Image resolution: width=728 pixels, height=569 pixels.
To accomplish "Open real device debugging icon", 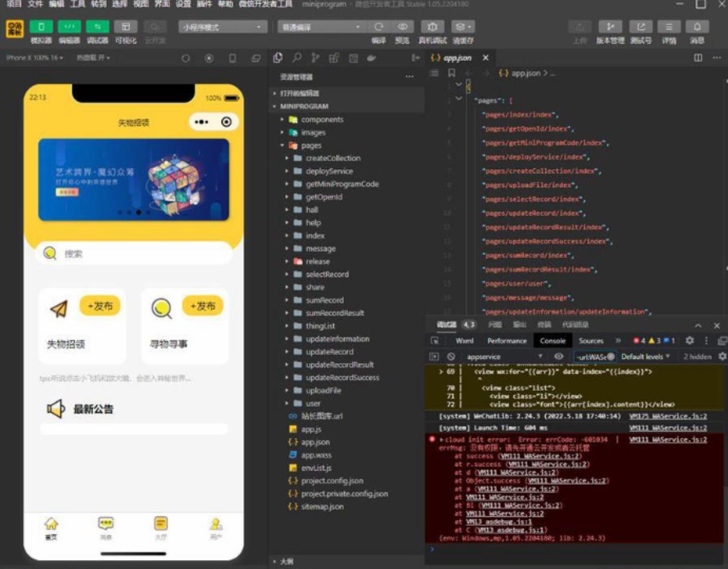I will (432, 27).
